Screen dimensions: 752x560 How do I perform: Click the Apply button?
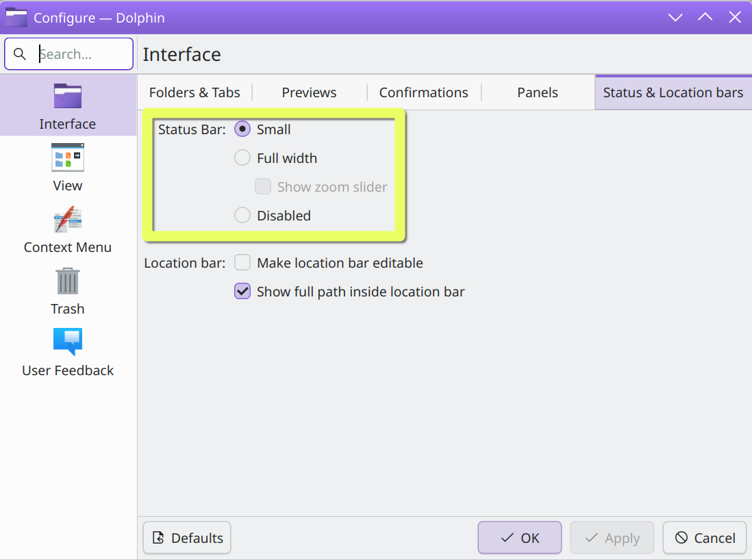[612, 538]
